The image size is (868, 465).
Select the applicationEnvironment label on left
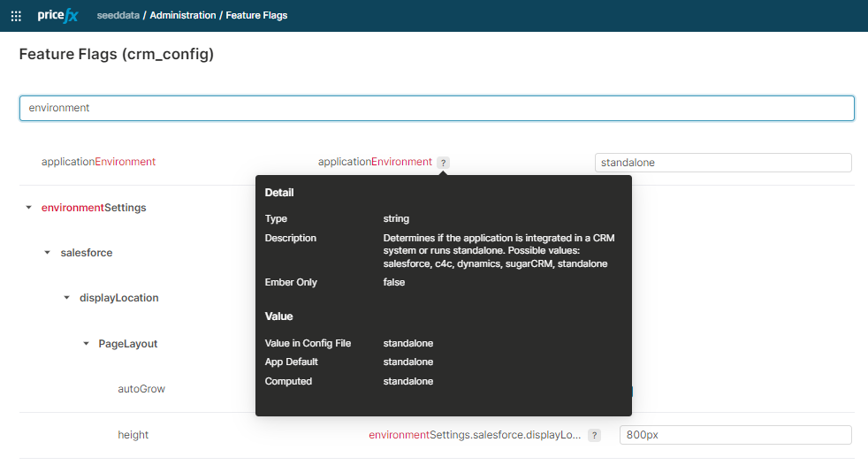pyautogui.click(x=98, y=162)
